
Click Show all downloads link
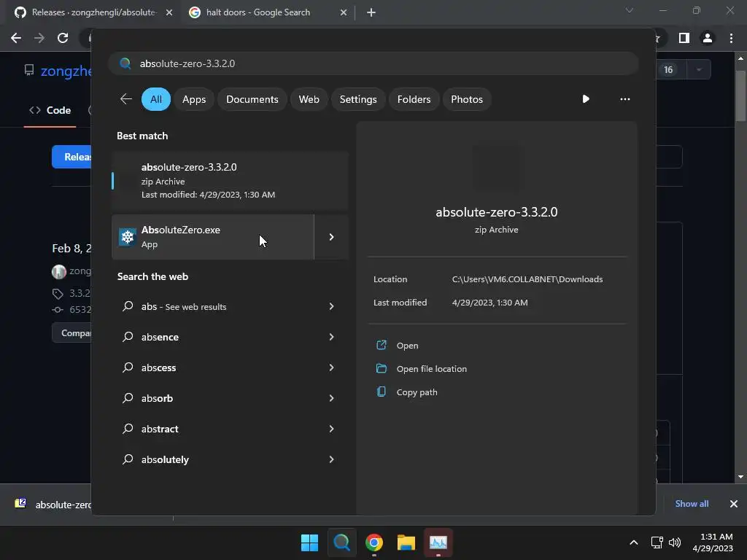[692, 504]
